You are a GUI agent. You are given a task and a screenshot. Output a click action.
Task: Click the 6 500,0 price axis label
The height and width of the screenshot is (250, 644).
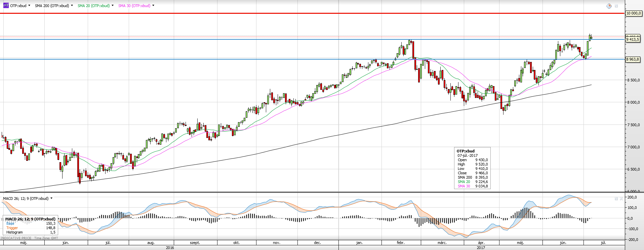coord(633,169)
